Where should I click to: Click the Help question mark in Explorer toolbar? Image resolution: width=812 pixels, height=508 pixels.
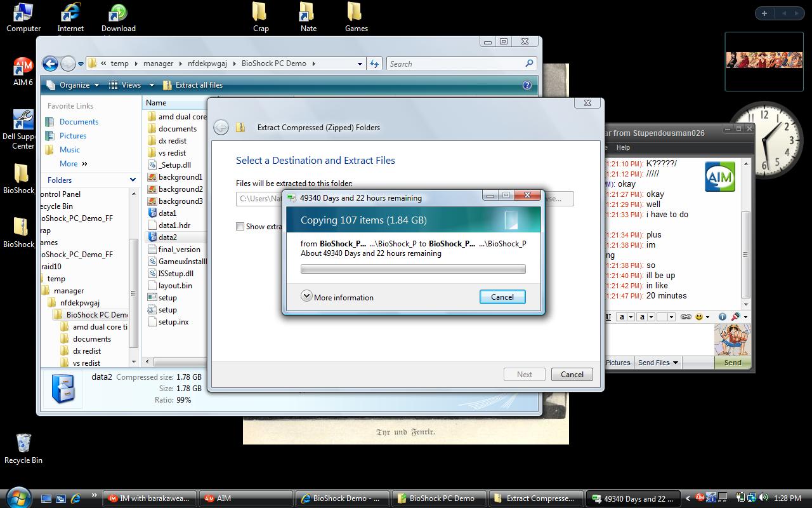click(527, 85)
